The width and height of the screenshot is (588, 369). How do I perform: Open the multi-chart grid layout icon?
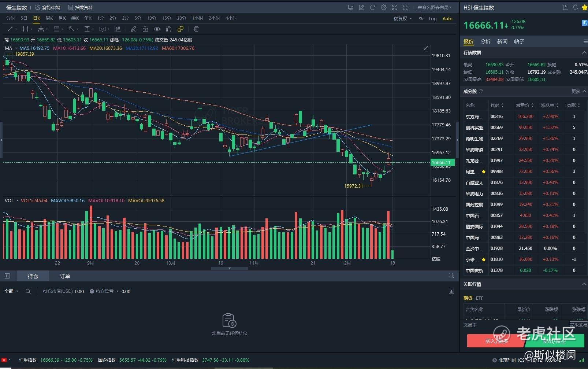point(406,7)
